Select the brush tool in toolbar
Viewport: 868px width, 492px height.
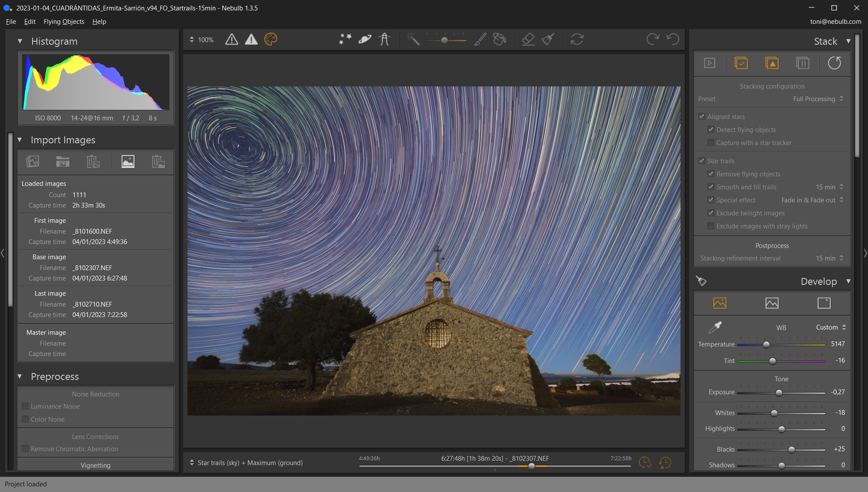480,40
